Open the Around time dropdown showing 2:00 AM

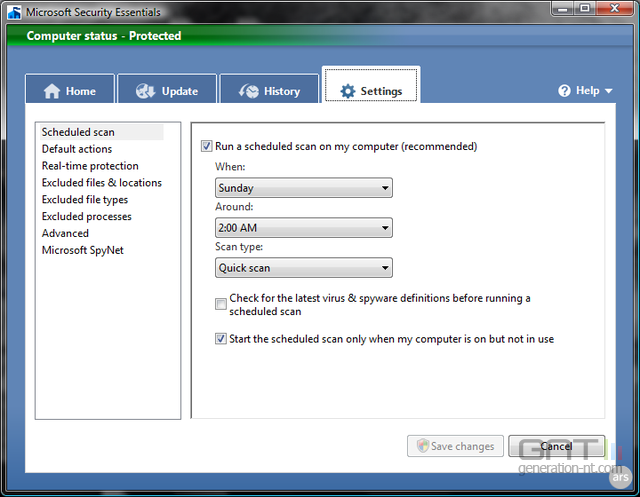tap(304, 228)
